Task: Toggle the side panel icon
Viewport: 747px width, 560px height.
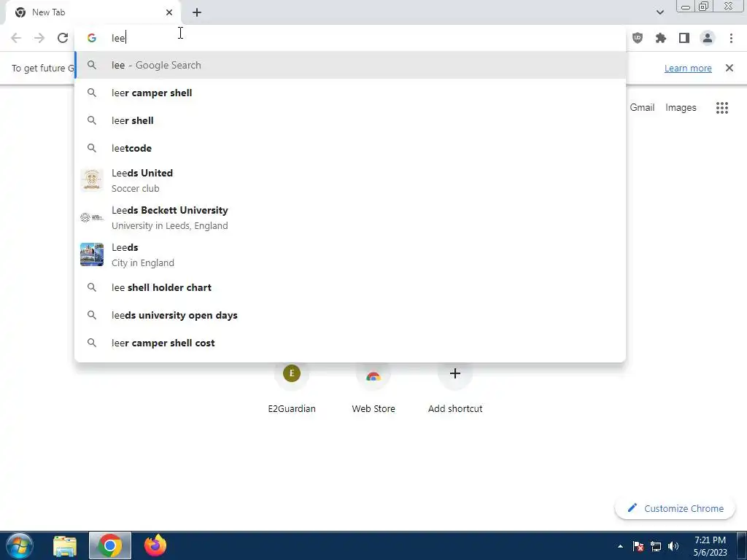Action: coord(684,38)
